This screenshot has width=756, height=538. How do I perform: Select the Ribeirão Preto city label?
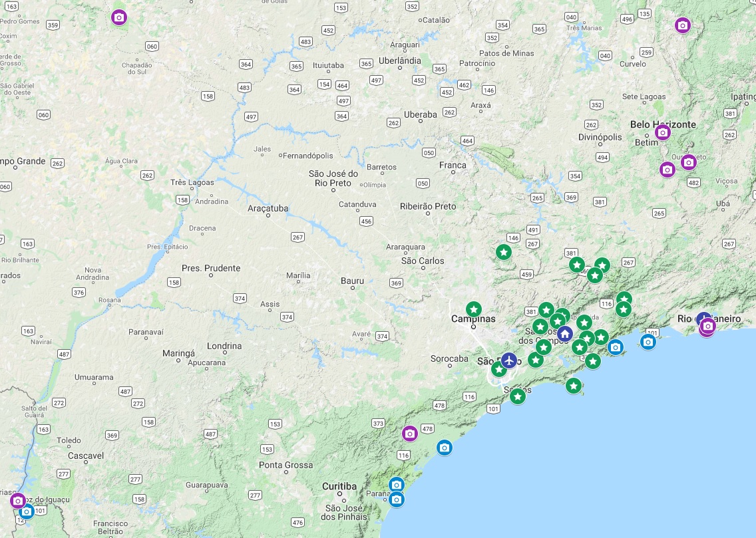pos(428,206)
